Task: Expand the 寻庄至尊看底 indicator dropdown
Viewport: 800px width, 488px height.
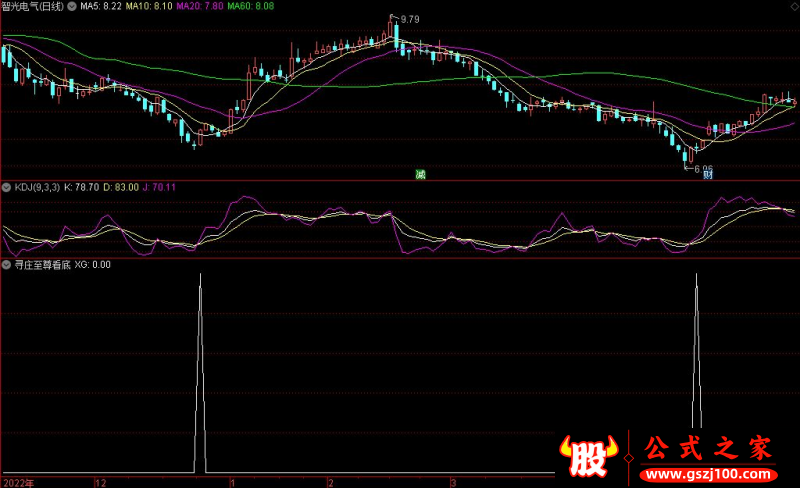Action: [x=6, y=265]
